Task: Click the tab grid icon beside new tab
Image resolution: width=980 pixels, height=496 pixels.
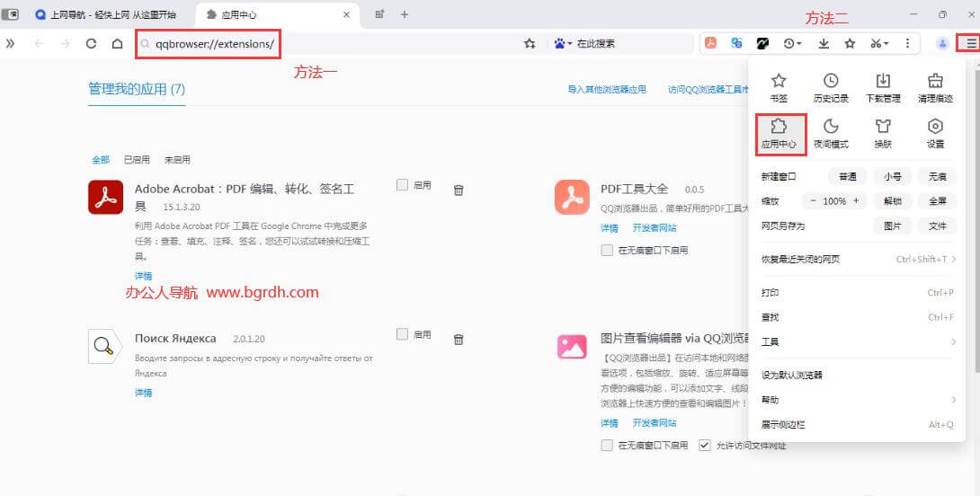Action: click(x=379, y=14)
